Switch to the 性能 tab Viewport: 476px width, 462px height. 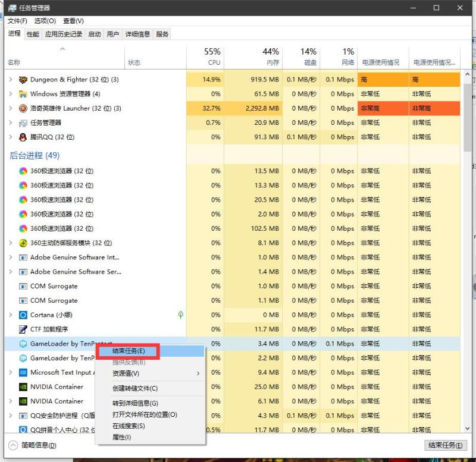[34, 34]
